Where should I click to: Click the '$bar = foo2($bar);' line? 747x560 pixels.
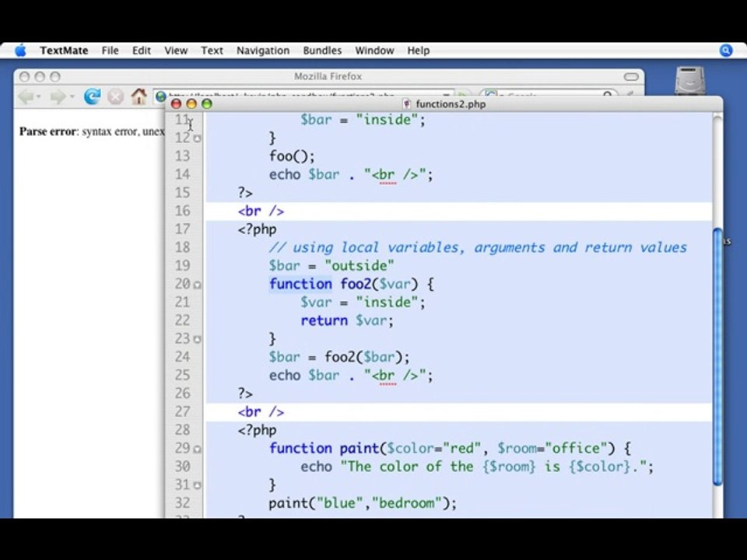(x=339, y=357)
